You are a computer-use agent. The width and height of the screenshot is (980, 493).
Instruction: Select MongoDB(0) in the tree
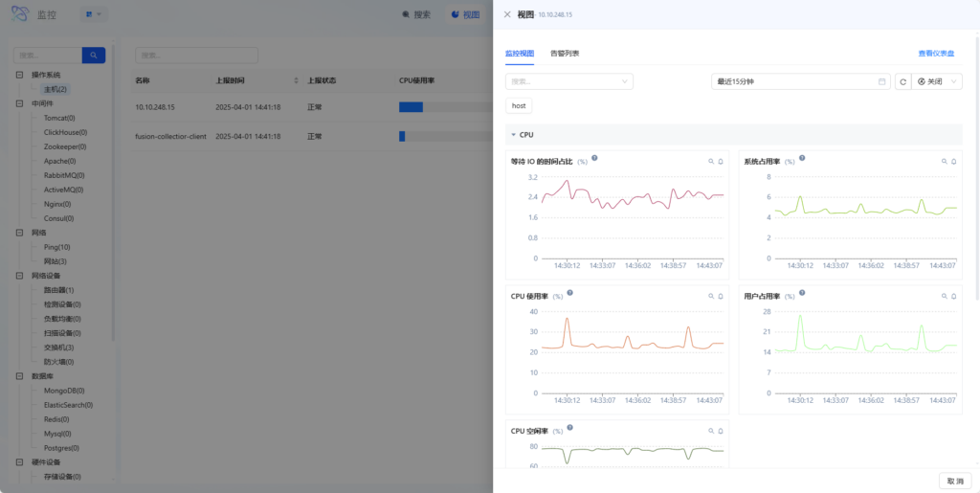(x=64, y=391)
